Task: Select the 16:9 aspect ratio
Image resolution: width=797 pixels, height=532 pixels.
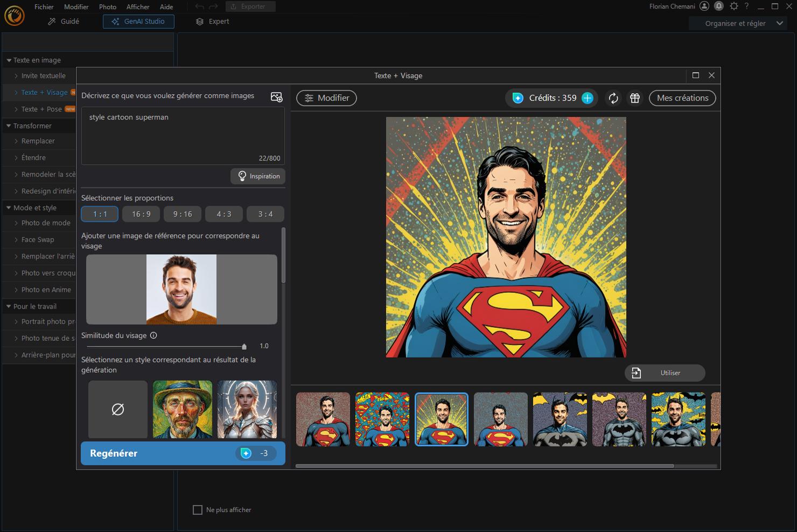Action: [141, 214]
